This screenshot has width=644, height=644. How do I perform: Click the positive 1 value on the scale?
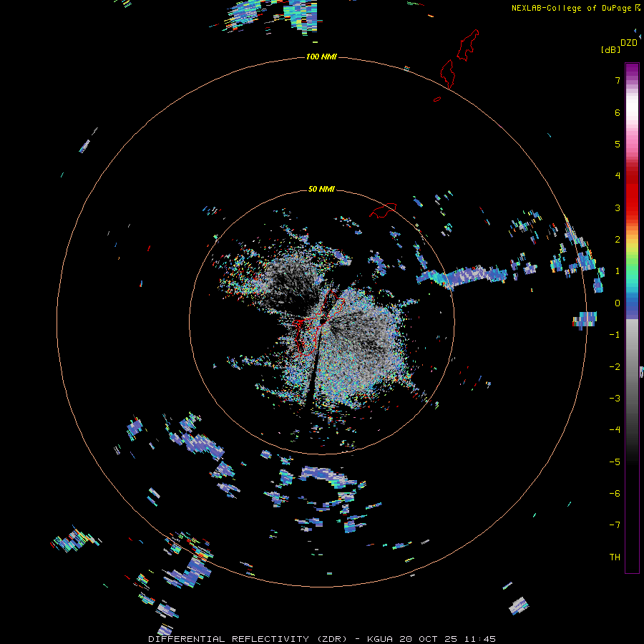tap(617, 271)
